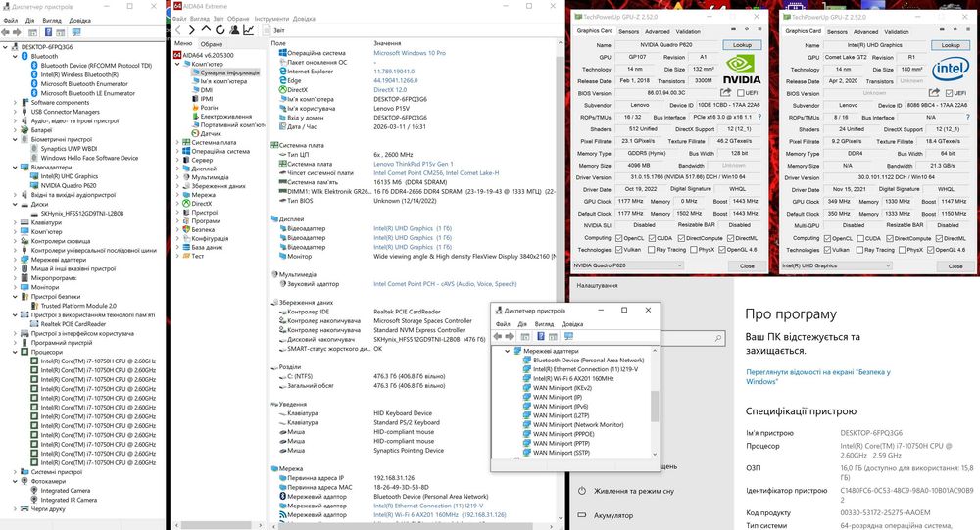980x530 pixels.
Task: Switch to Обране tab in AIDA64 sidebar
Action: 212,44
